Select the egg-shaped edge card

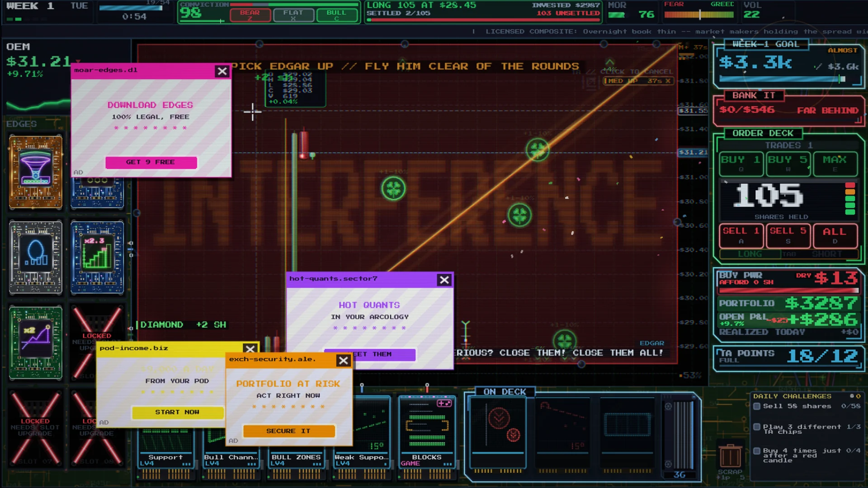(36, 258)
